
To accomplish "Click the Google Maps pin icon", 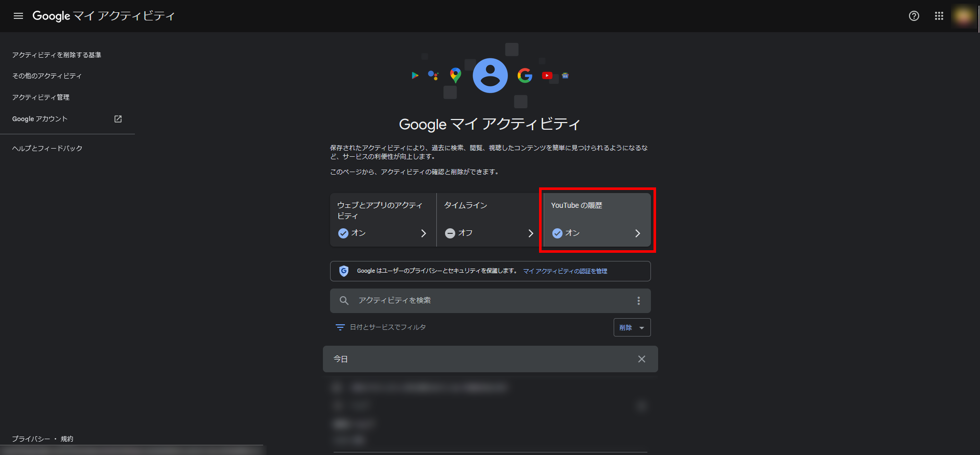I will click(455, 76).
